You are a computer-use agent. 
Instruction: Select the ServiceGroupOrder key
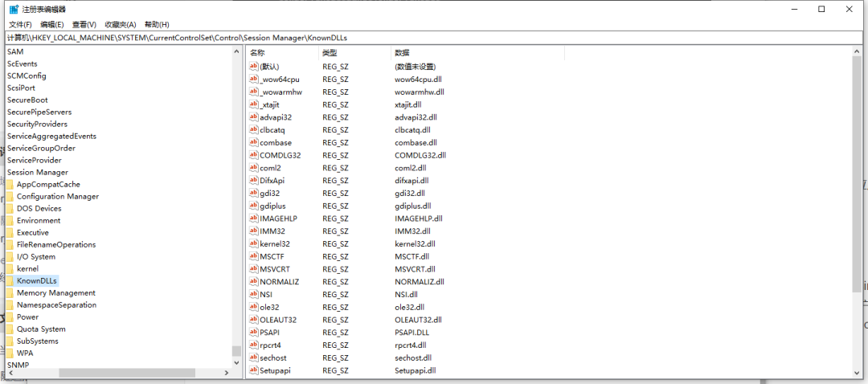[x=42, y=149]
